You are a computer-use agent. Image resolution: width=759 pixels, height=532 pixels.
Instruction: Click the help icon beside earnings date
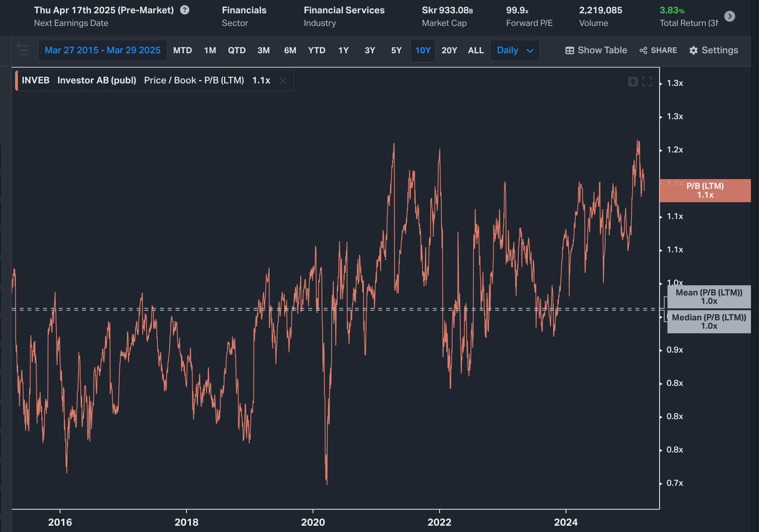point(185,10)
